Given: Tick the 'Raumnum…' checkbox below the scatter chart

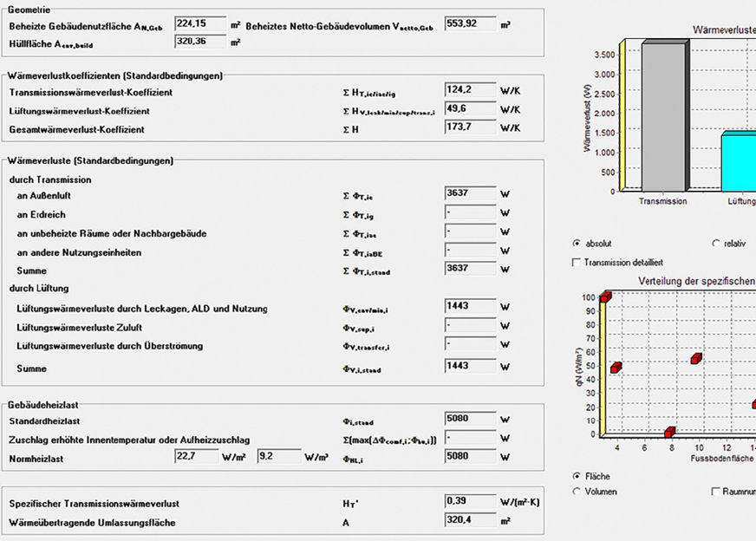Looking at the screenshot, I should (715, 492).
